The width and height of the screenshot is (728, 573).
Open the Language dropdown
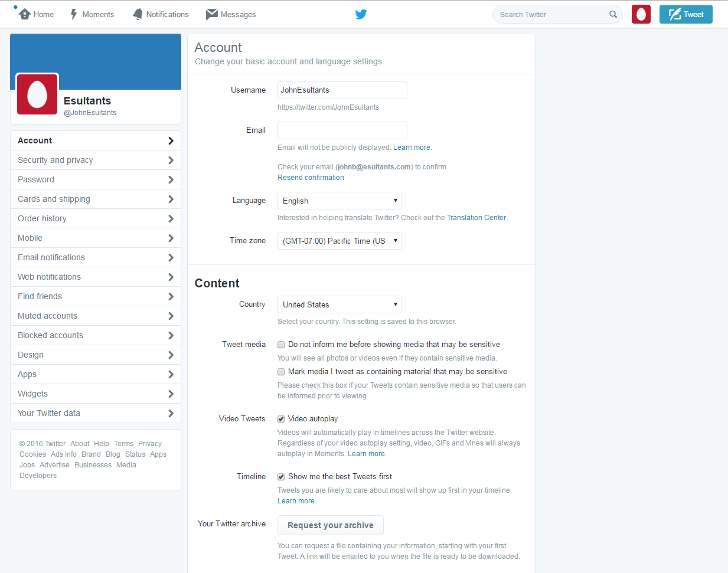click(x=339, y=201)
